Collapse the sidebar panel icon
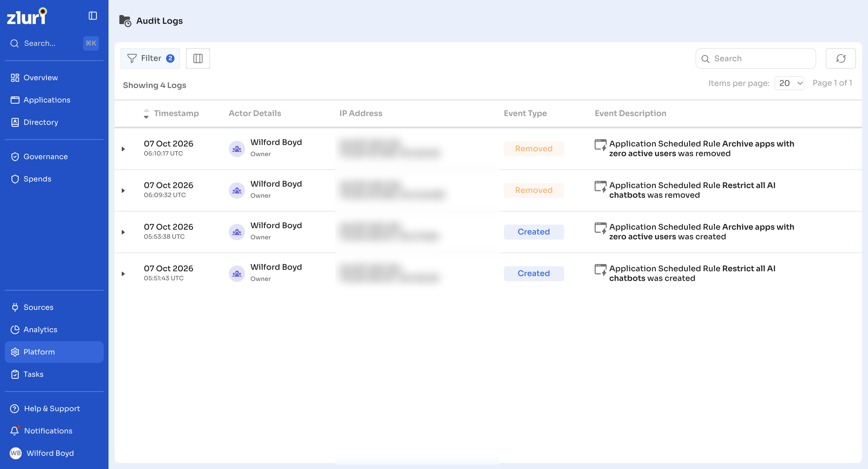Viewport: 868px width, 469px height. [x=93, y=16]
